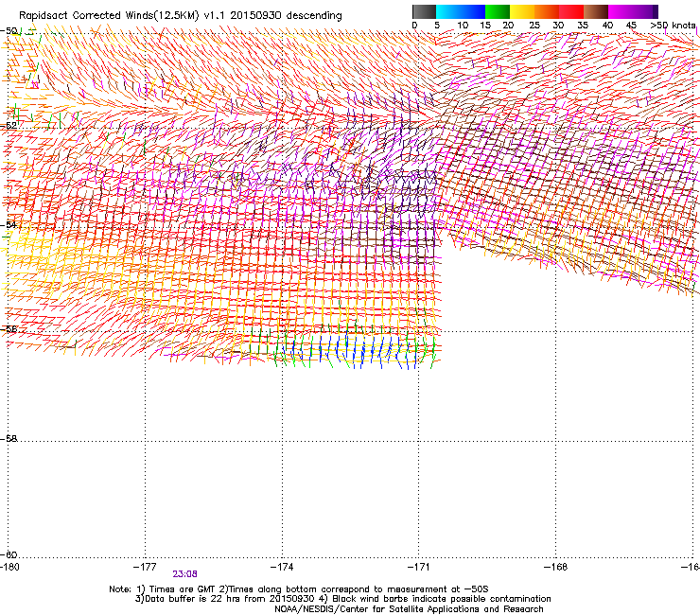Click the legend number '40'

pyautogui.click(x=607, y=26)
